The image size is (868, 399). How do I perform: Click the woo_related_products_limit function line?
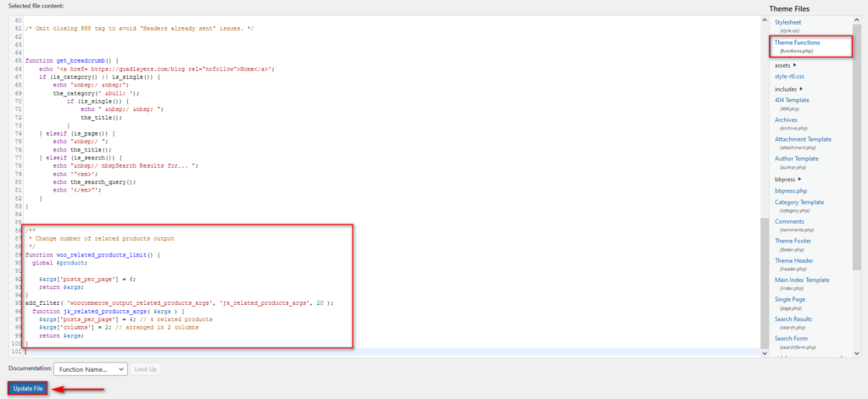[x=92, y=255]
